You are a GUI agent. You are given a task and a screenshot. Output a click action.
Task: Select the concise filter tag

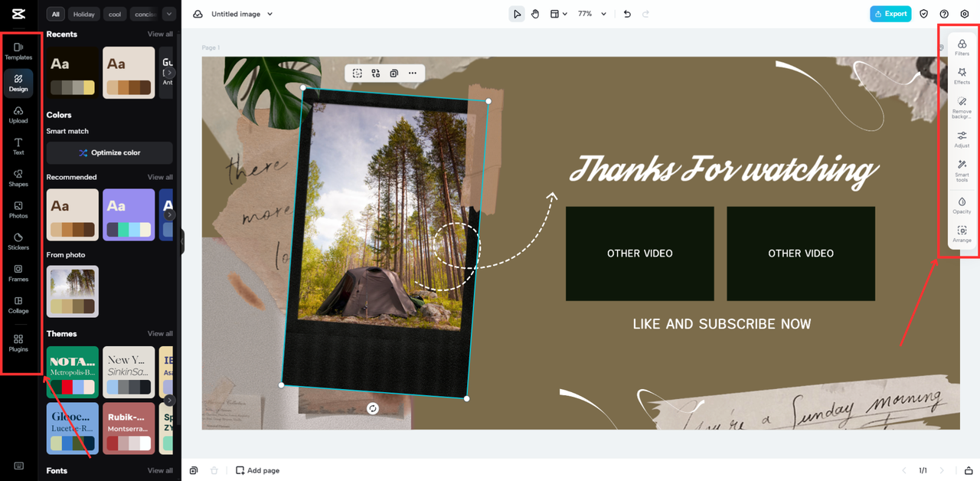144,14
